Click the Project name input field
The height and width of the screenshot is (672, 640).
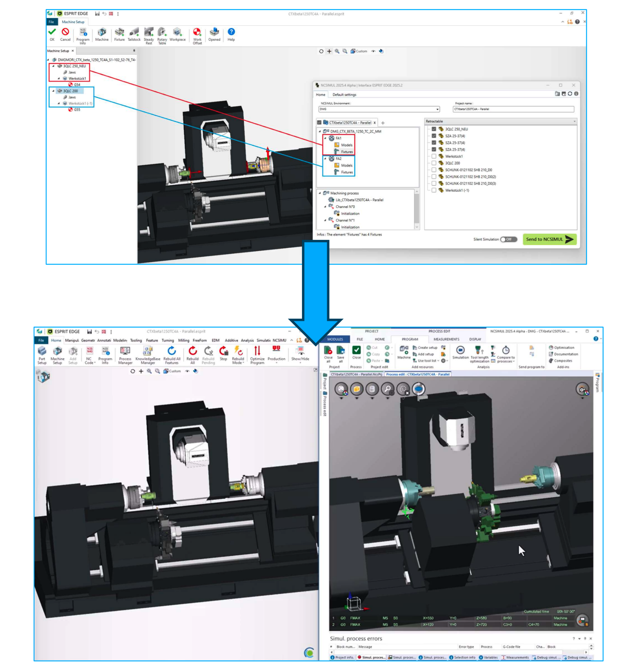tap(513, 109)
